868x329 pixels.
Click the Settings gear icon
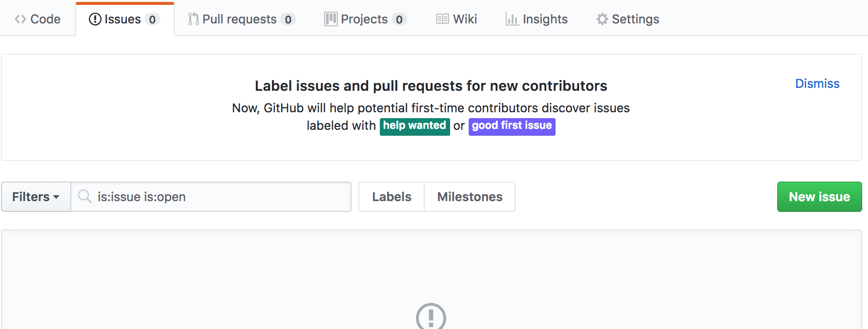[x=602, y=19]
